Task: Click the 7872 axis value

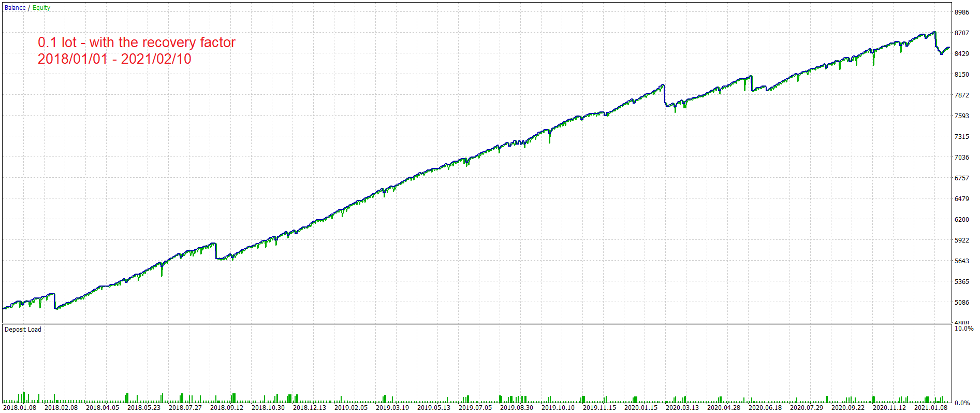Action: 962,95
